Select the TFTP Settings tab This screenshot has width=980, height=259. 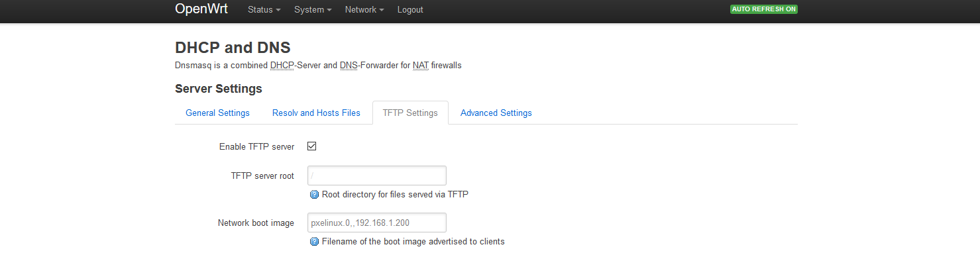[410, 113]
